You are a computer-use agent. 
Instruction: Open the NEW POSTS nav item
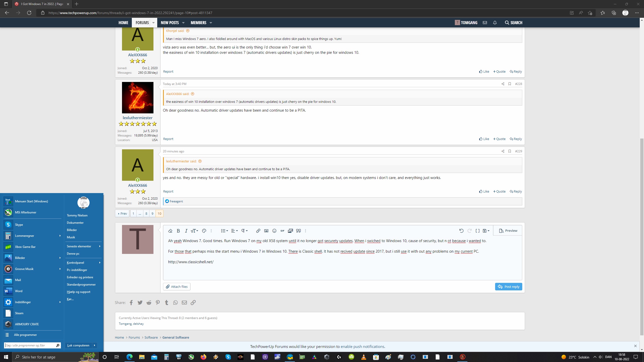click(170, 23)
